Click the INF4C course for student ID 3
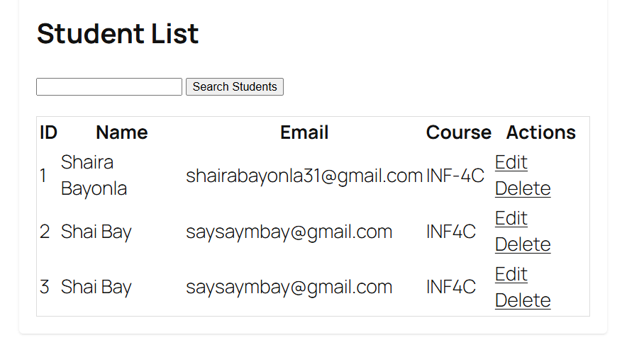Image resolution: width=644 pixels, height=352 pixels. coord(450,287)
